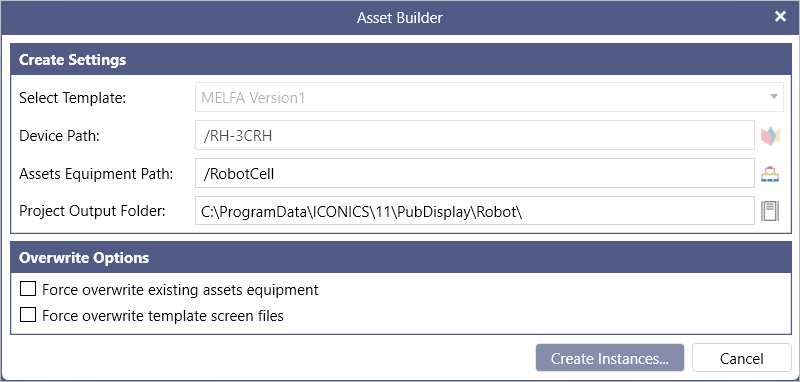Tick the Force overwrite template screen files checkbox
Viewport: 800px width, 382px height.
click(x=28, y=315)
